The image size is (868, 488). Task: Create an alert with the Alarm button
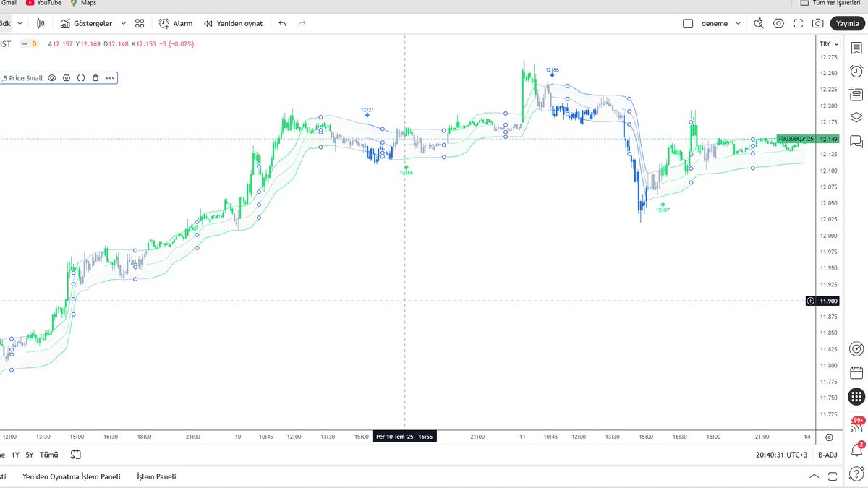(176, 23)
